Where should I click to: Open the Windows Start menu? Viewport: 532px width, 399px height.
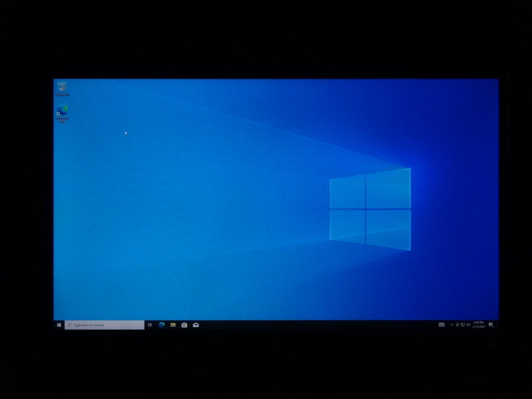[59, 325]
